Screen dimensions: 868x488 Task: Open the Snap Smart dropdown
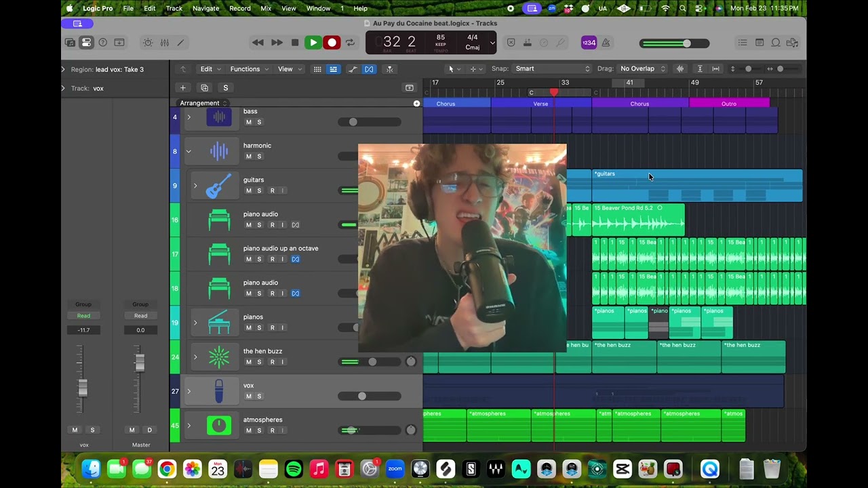click(x=552, y=68)
